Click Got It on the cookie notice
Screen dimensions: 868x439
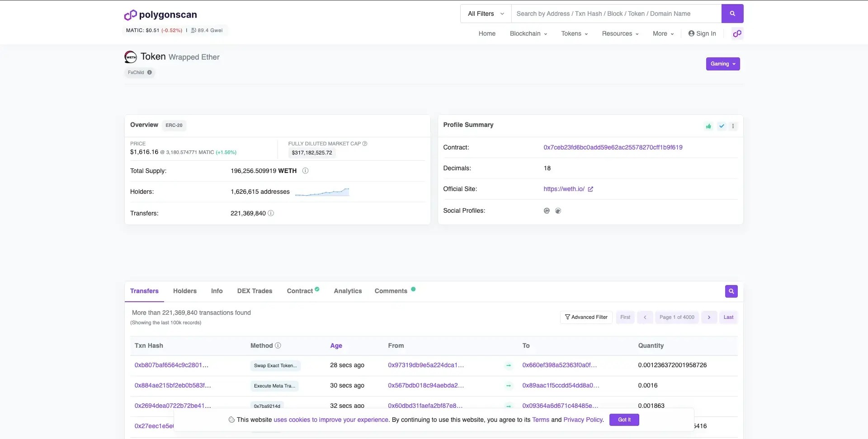624,420
